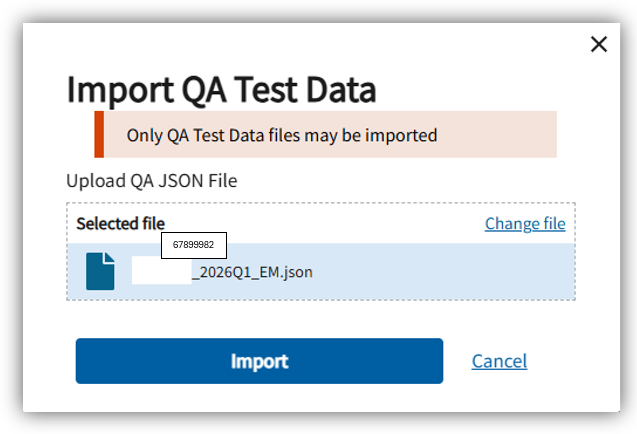Open the Change file link
The height and width of the screenshot is (434, 637).
click(525, 224)
